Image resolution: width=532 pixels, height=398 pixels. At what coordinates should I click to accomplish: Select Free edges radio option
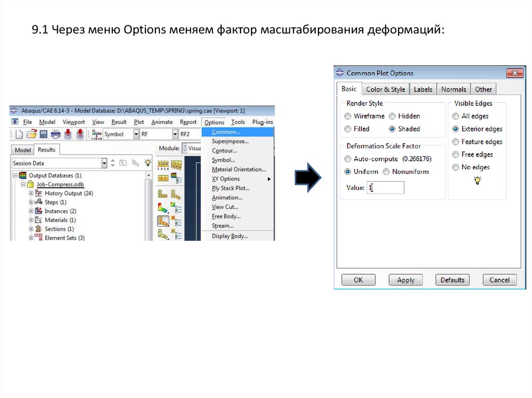point(456,155)
